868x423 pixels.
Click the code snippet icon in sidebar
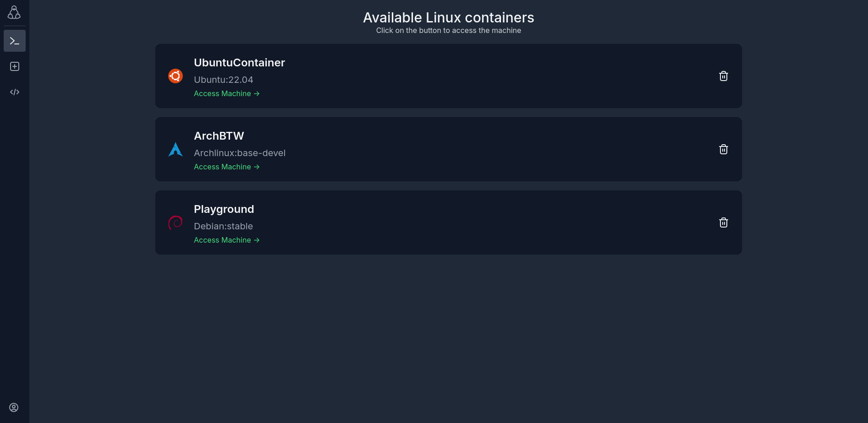point(14,92)
